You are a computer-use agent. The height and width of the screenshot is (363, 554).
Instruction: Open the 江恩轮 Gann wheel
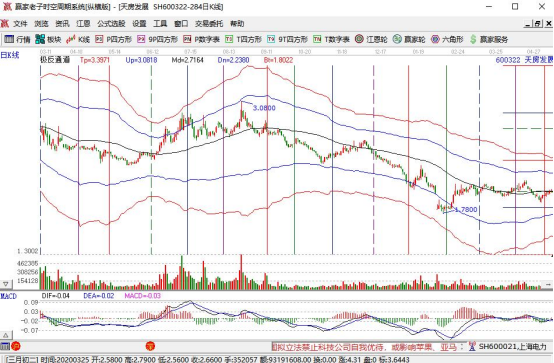[371, 39]
